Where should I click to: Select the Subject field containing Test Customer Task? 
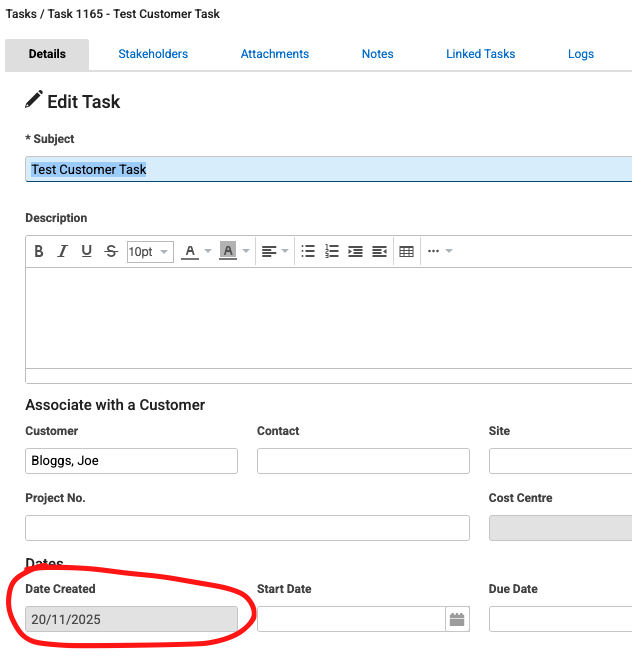(x=329, y=169)
